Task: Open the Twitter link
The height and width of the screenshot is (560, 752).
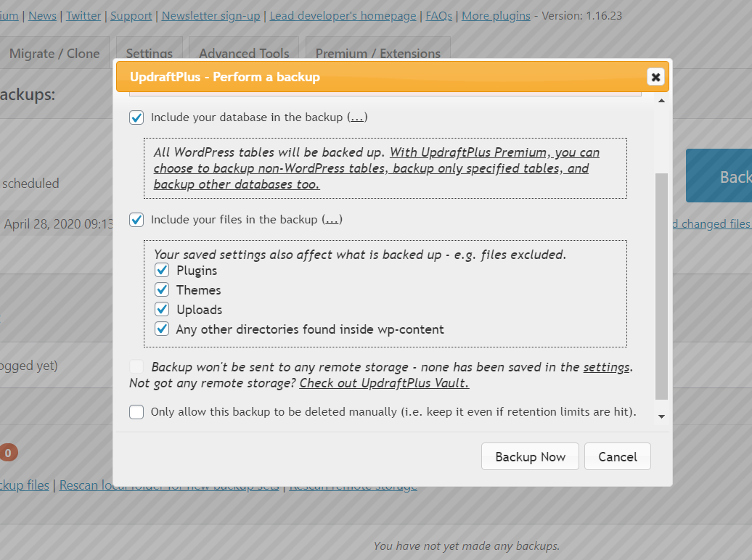Action: coord(83,16)
